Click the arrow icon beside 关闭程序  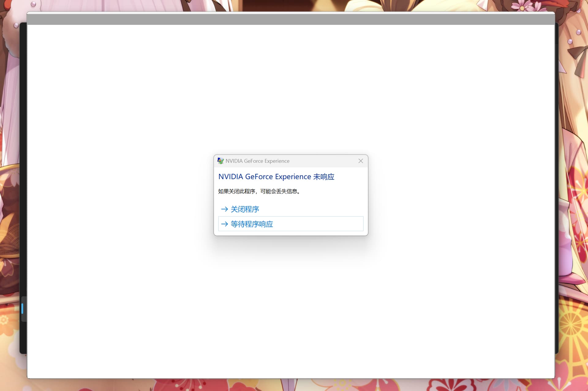pyautogui.click(x=224, y=209)
